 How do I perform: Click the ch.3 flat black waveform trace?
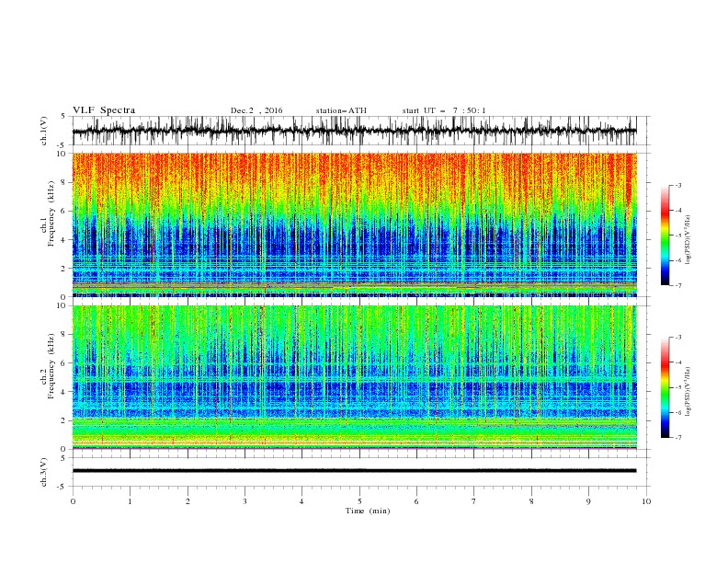(354, 471)
